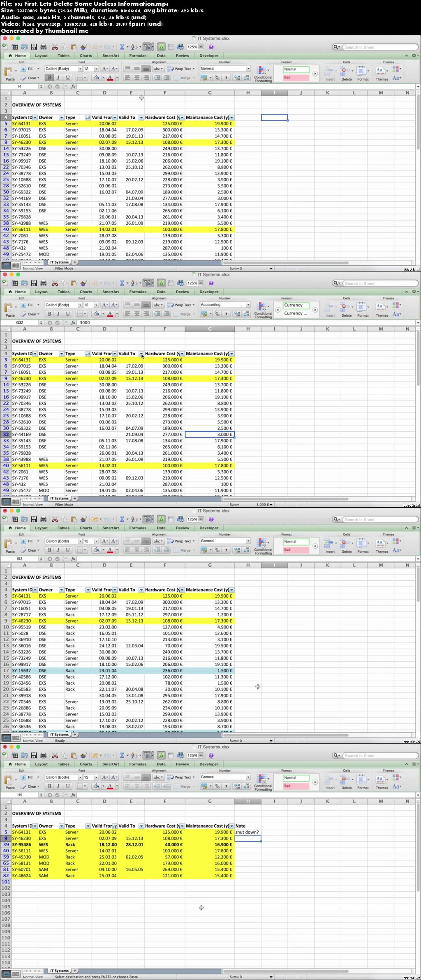Open Formula Builder fx toolbar icon in G32 window
Image resolution: width=421 pixels, height=980 pixels.
(161, 283)
